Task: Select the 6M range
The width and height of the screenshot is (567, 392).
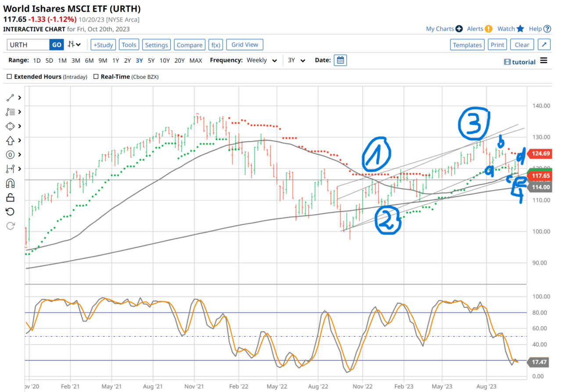Action: [x=90, y=61]
